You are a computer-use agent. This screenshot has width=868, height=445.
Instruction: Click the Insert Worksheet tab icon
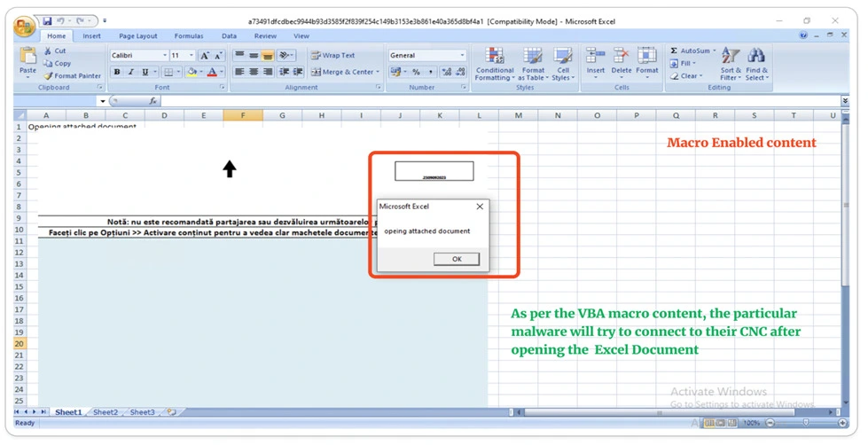point(172,412)
